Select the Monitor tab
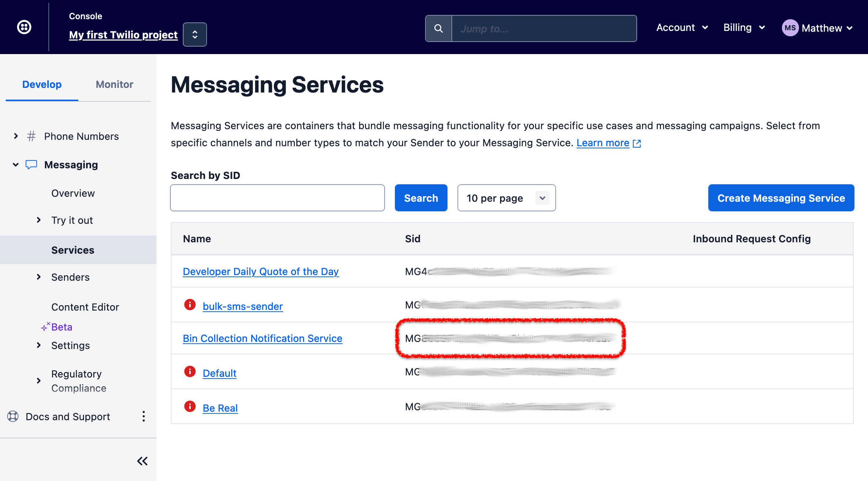The width and height of the screenshot is (868, 481). pos(114,84)
